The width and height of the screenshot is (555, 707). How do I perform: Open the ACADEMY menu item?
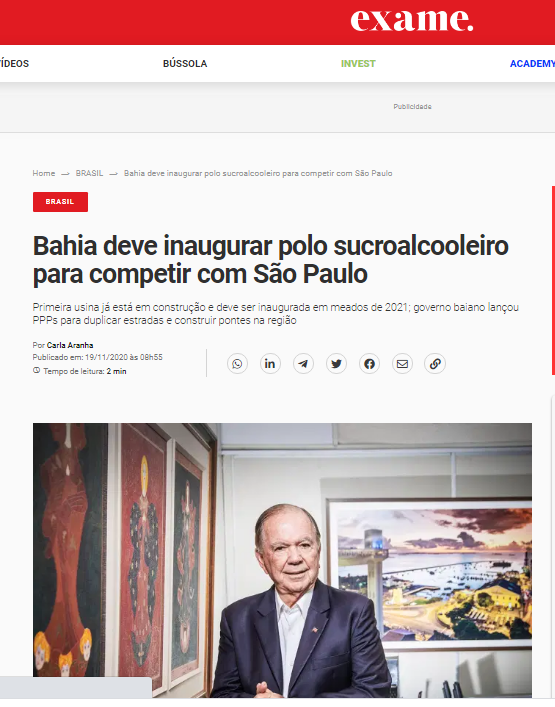(532, 64)
